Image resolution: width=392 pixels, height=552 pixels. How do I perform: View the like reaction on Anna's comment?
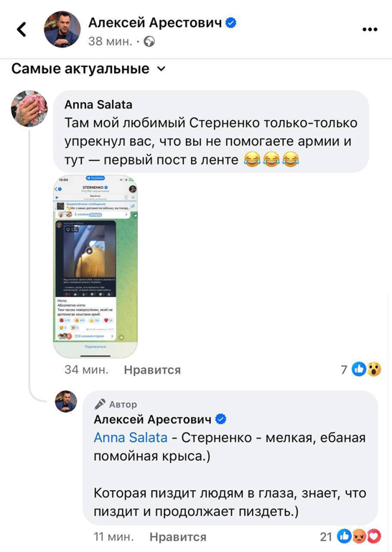tap(358, 369)
